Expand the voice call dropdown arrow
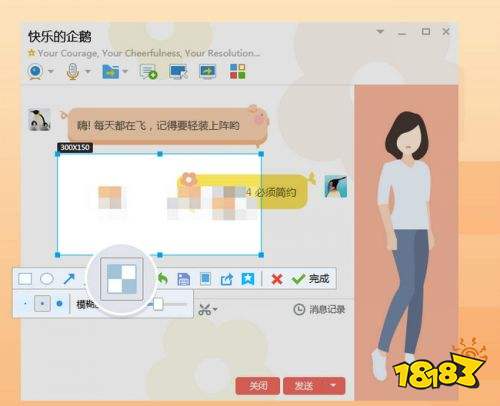The image size is (500, 406). (88, 71)
